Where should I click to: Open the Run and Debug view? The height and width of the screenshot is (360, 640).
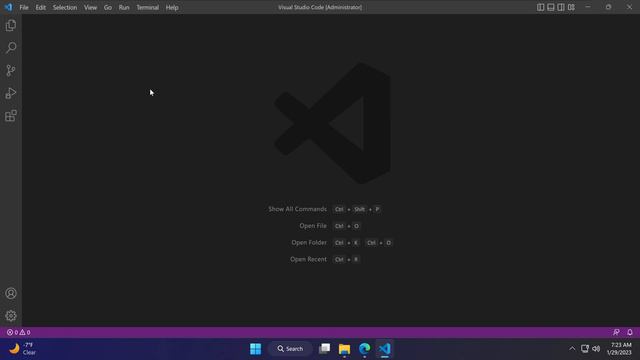click(11, 93)
